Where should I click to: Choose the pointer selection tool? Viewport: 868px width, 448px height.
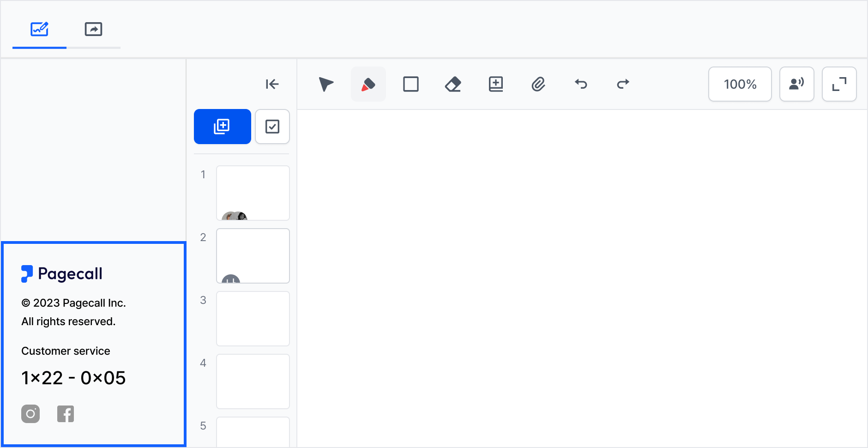pyautogui.click(x=326, y=84)
